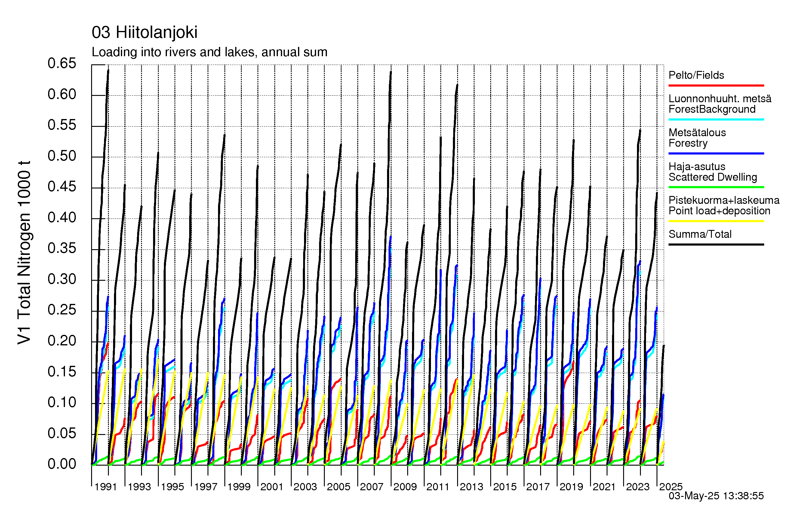Click the x-axis year label 1997
Viewport: 812px width, 511px height.
point(206,487)
